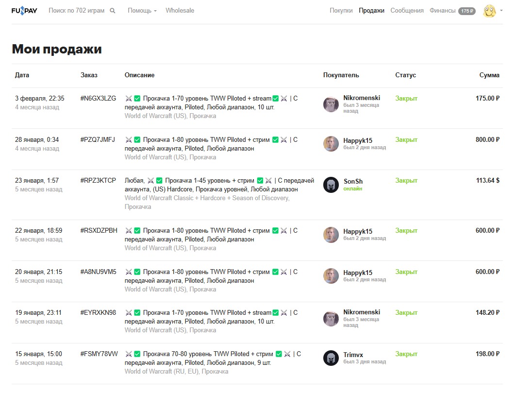Click the Закрыт status of order #RPZ3KTCP

point(406,180)
